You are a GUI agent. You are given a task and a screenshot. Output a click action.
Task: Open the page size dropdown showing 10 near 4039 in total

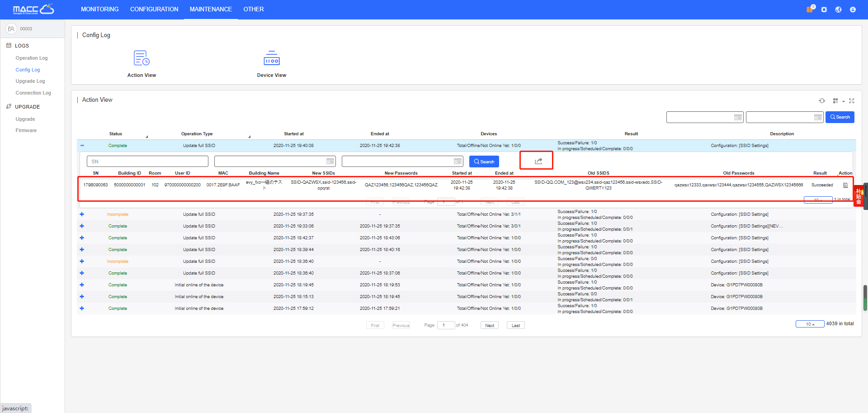point(810,324)
